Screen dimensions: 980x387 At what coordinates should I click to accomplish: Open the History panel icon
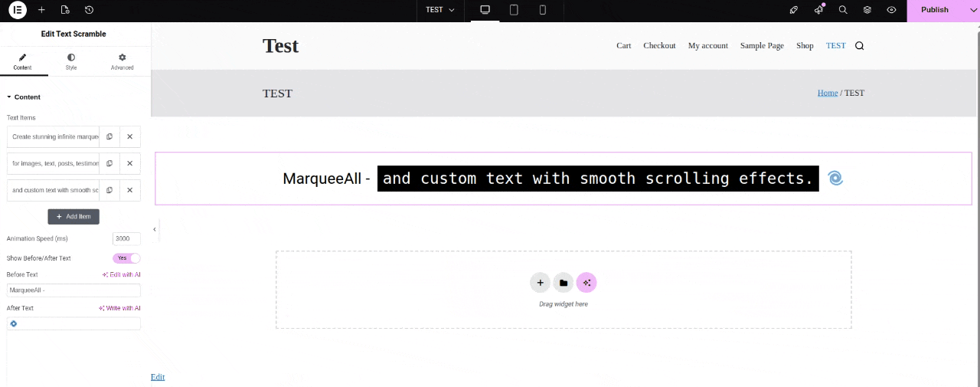(x=89, y=10)
